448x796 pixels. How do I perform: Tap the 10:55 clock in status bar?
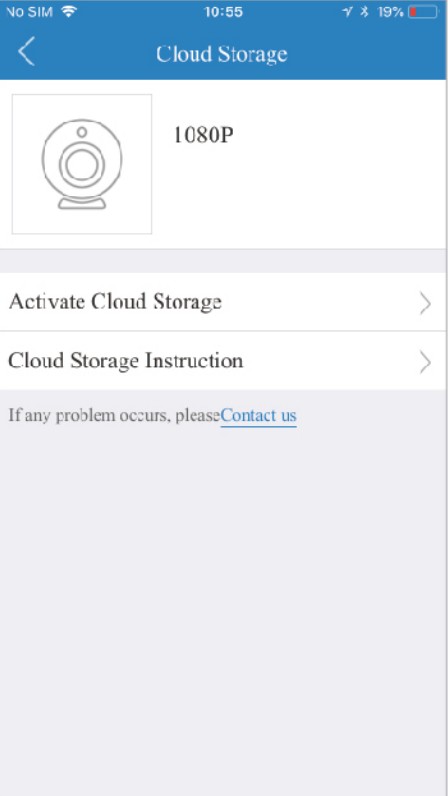coord(223,12)
